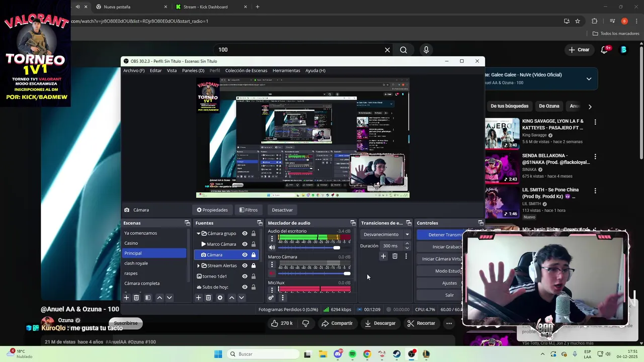Image resolution: width=644 pixels, height=362 pixels.
Task: Open Archivo (F) menu in OBS
Action: (134, 70)
